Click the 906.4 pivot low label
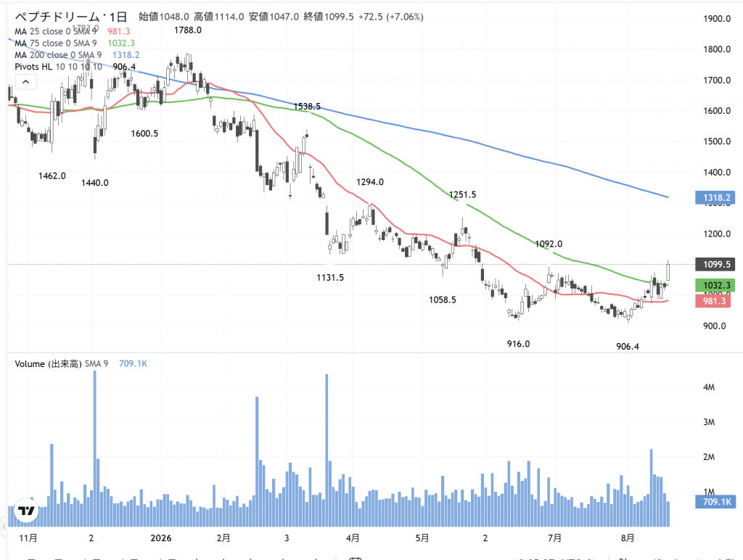The image size is (743, 560). (x=628, y=347)
